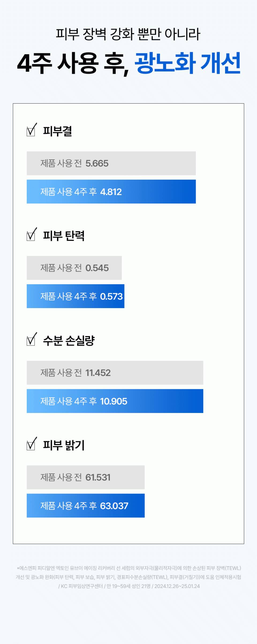Viewport: 257px width, 644px height.
Task: Click the blue bar showing 4.812
Action: [111, 192]
